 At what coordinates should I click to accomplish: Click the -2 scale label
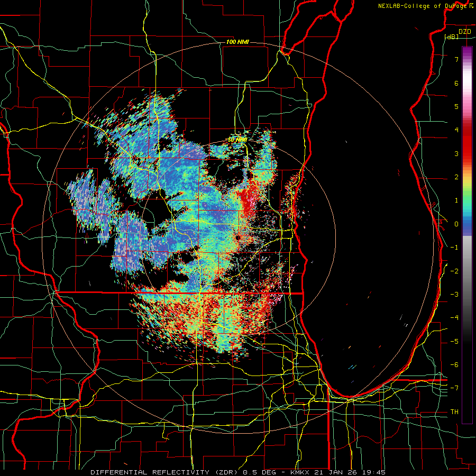click(454, 271)
